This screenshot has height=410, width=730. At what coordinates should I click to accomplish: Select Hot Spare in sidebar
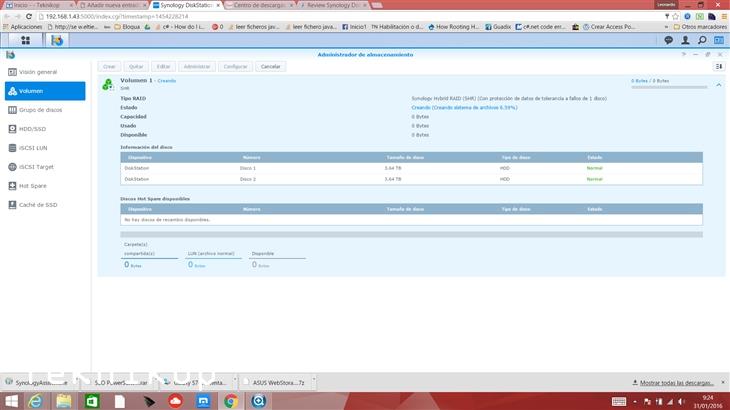[x=35, y=186]
